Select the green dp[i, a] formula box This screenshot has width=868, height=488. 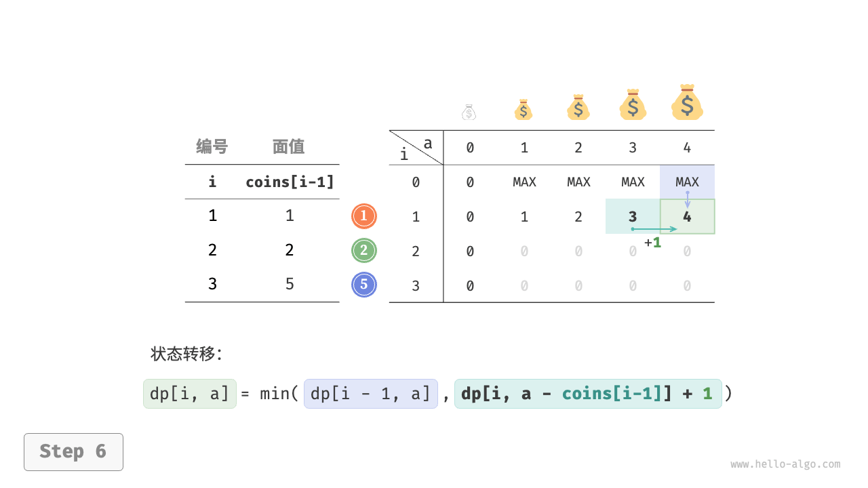tap(190, 394)
